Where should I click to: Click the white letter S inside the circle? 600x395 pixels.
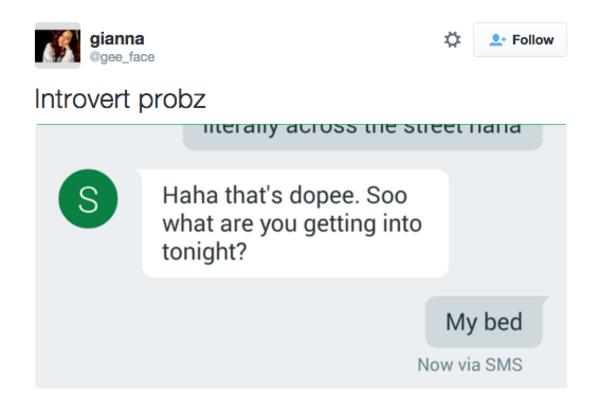88,199
